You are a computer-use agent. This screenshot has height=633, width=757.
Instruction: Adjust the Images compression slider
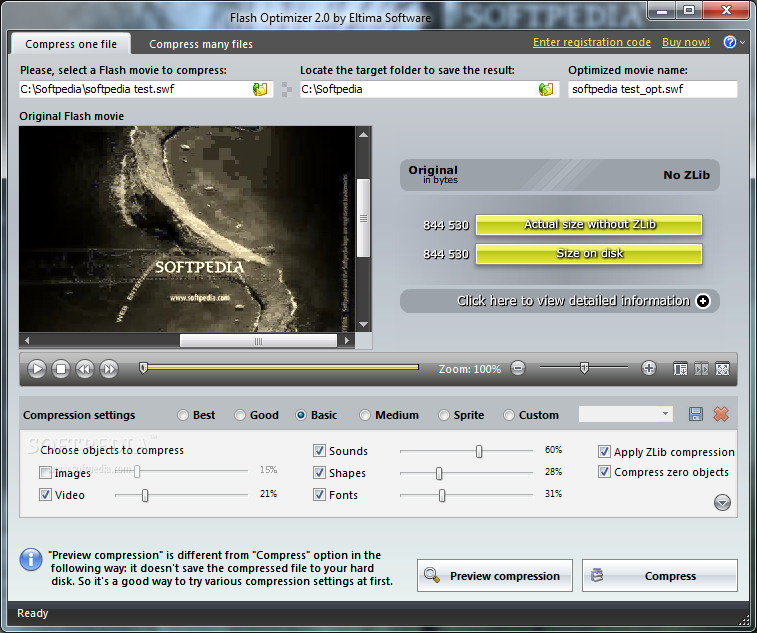[137, 471]
